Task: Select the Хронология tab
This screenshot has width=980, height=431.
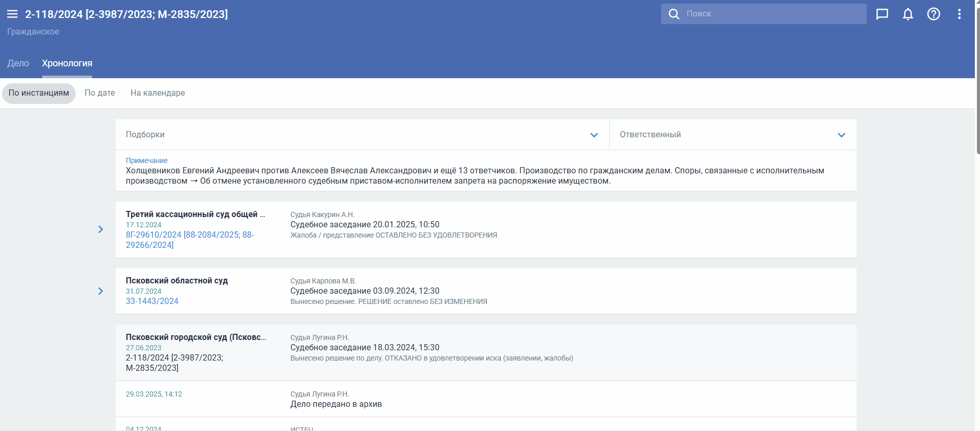Action: tap(67, 63)
